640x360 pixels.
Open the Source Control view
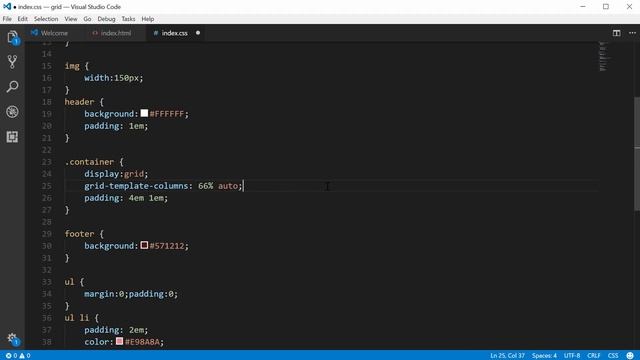12,62
